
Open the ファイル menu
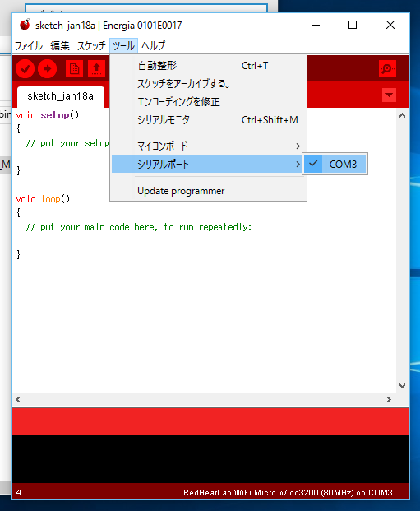point(29,45)
